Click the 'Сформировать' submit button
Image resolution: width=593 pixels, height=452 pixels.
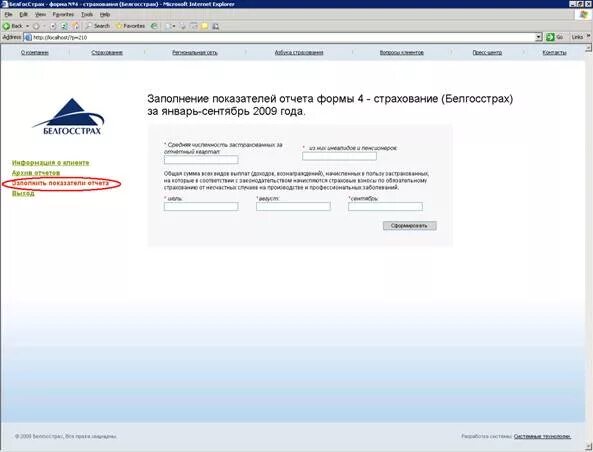410,226
